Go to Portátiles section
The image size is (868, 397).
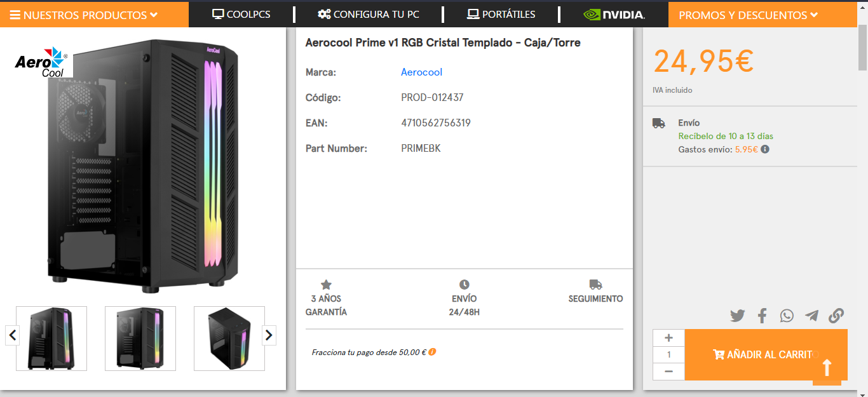pos(501,15)
